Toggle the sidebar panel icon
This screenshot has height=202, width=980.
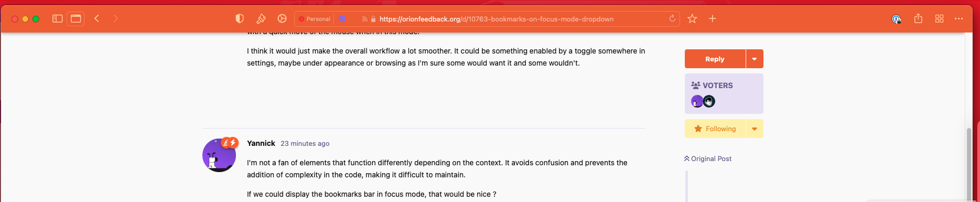58,19
